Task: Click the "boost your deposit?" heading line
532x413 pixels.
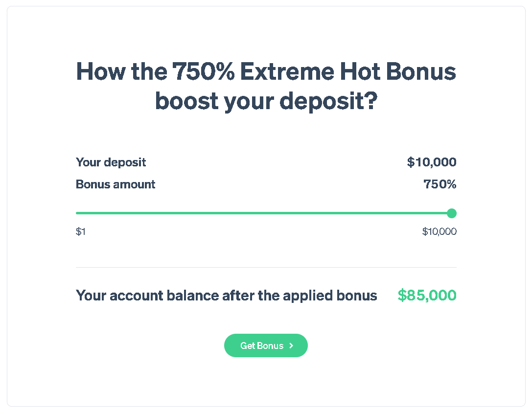Action: tap(266, 101)
